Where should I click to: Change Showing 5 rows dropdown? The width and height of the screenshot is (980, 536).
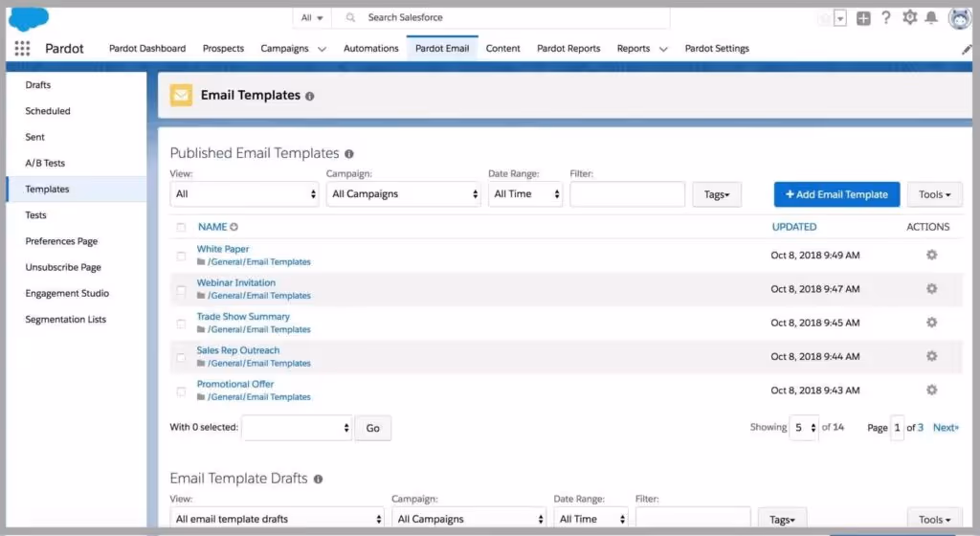[804, 428]
